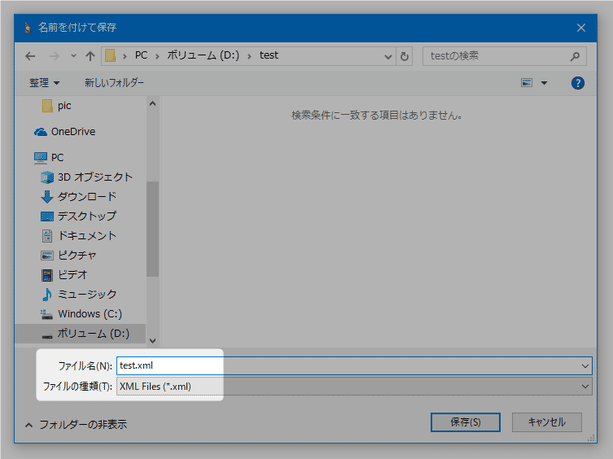The width and height of the screenshot is (613, 459).
Task: Click the キャンセル button
Action: 546,423
